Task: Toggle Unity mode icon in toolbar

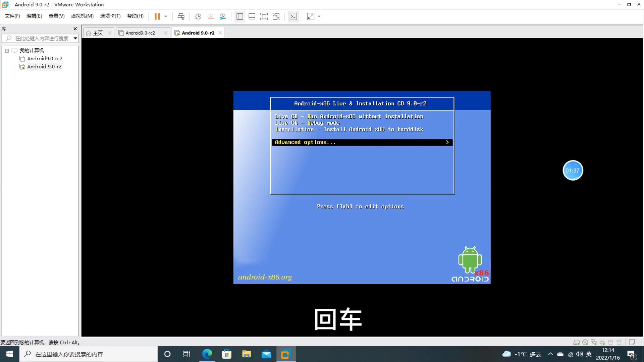Action: coord(276,16)
